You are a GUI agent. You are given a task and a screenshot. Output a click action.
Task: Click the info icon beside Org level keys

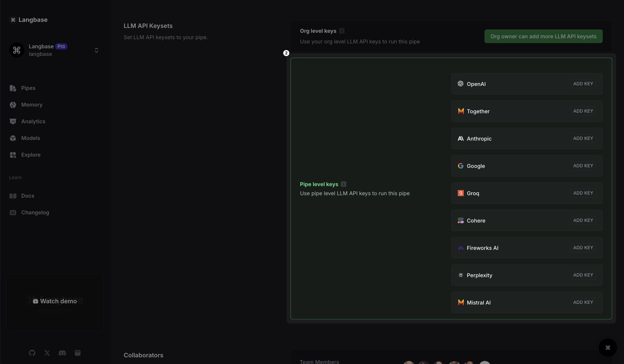coord(342,31)
